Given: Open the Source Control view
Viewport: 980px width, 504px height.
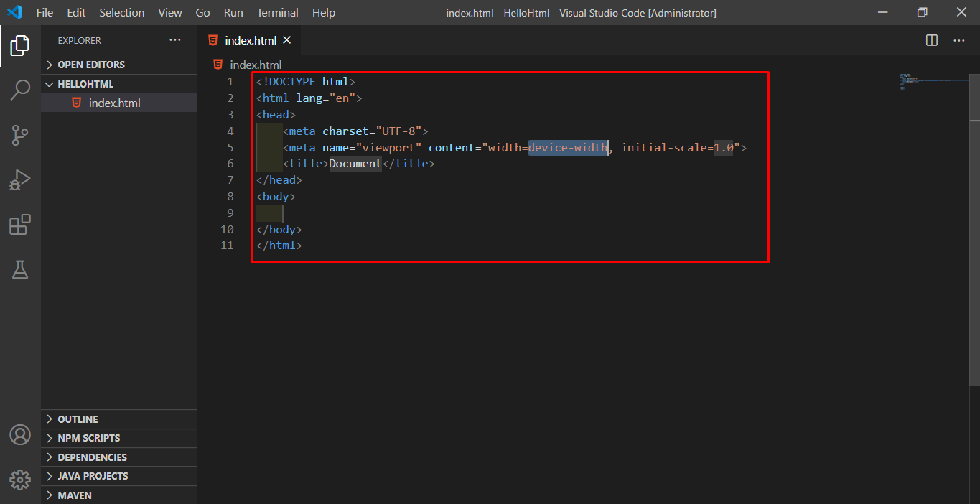Looking at the screenshot, I should click(x=20, y=135).
